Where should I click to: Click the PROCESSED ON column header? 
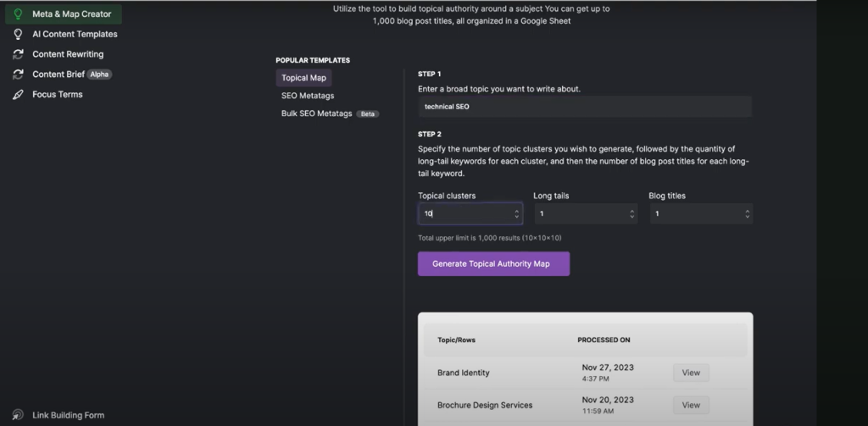click(x=604, y=340)
